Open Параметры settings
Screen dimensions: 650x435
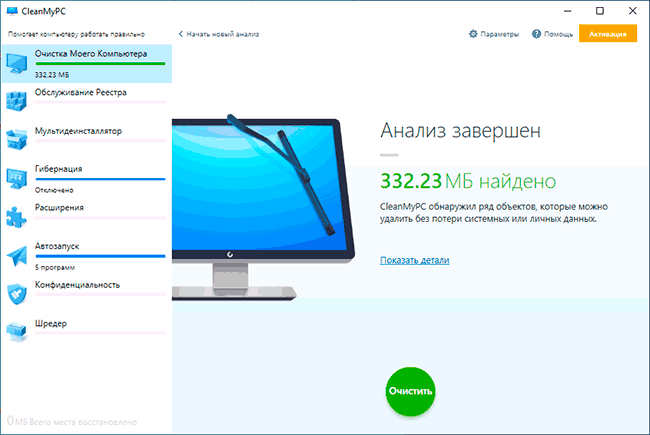point(494,34)
